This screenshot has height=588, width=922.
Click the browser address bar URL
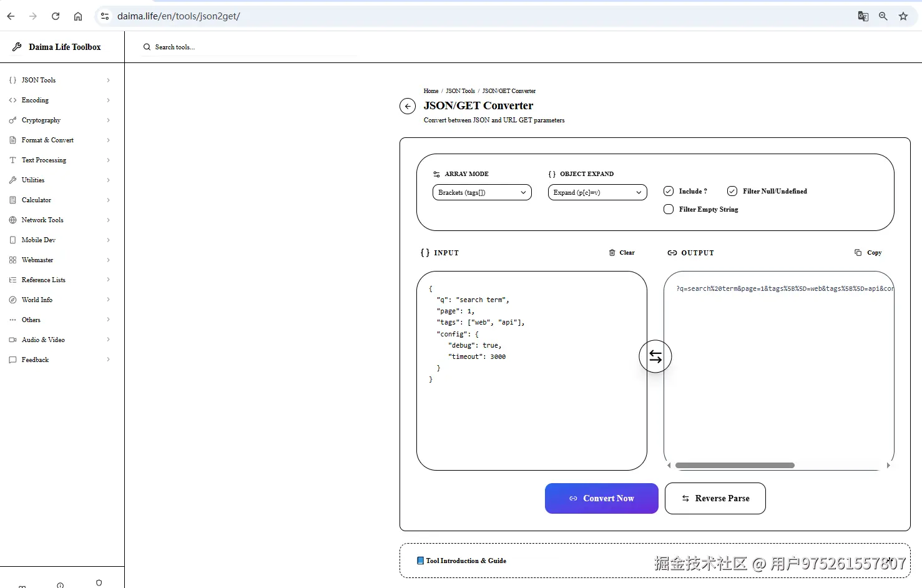179,16
